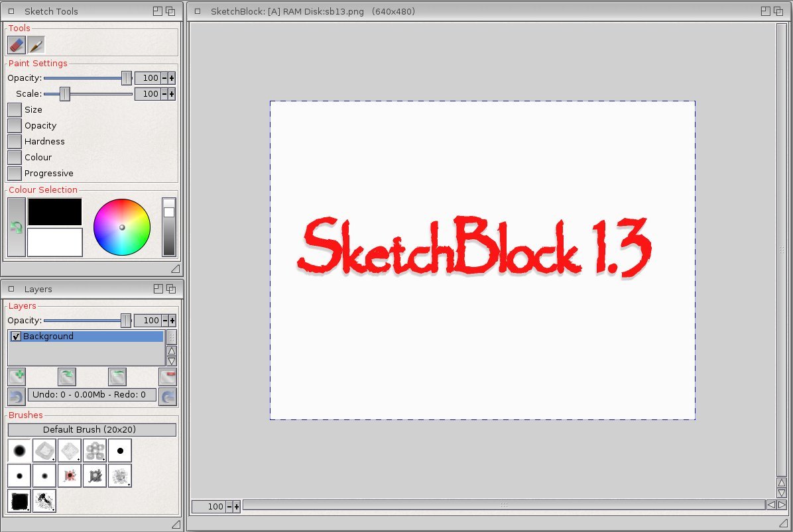This screenshot has width=793, height=532.
Task: Enable the Size paint setting checkbox
Action: [x=15, y=110]
